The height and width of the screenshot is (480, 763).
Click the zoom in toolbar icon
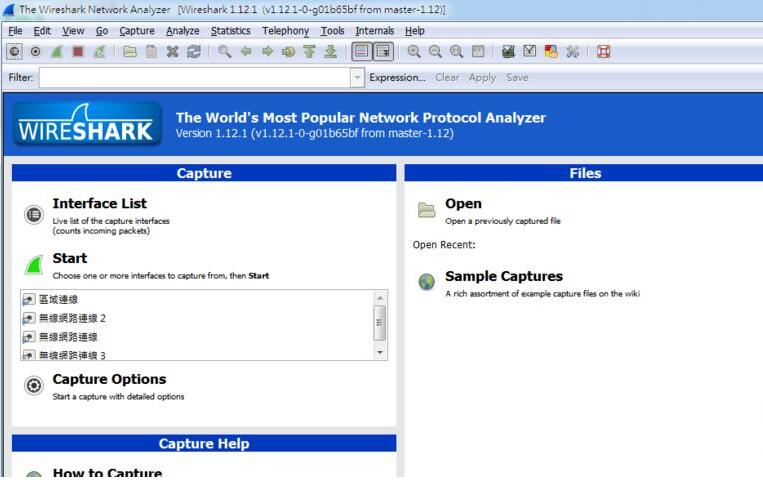tap(414, 52)
